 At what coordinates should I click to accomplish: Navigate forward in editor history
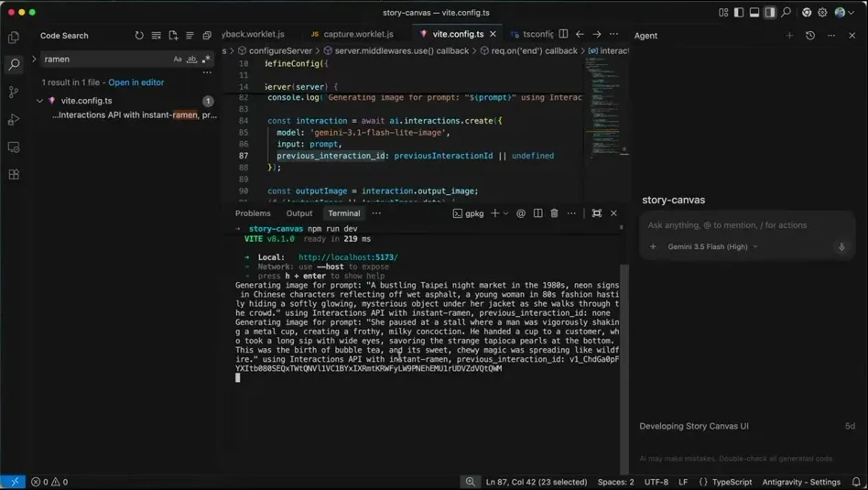597,34
